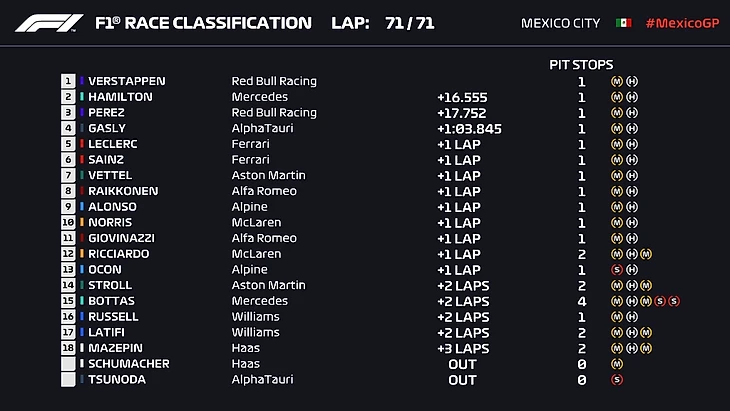Image resolution: width=730 pixels, height=411 pixels.
Task: Click the #MexicoGP hashtag
Action: [x=680, y=23]
